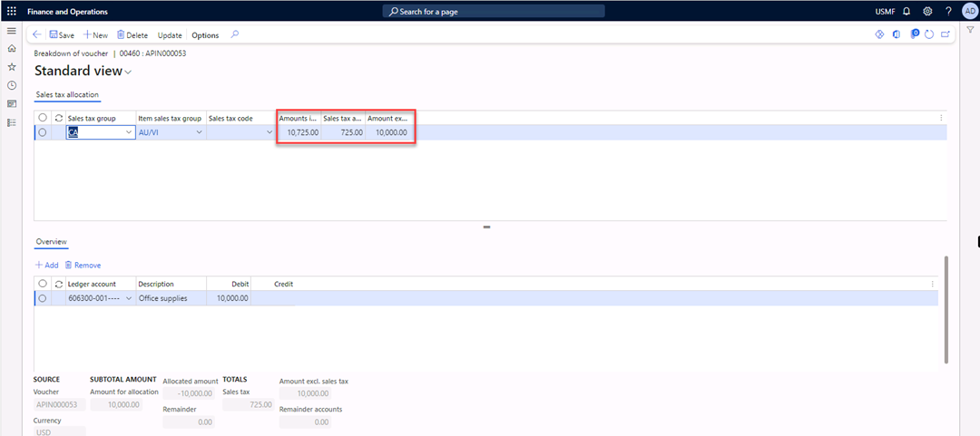Click the Totals Sales tax 725.00 field
Viewport: 980px width, 436px height.
pos(248,405)
